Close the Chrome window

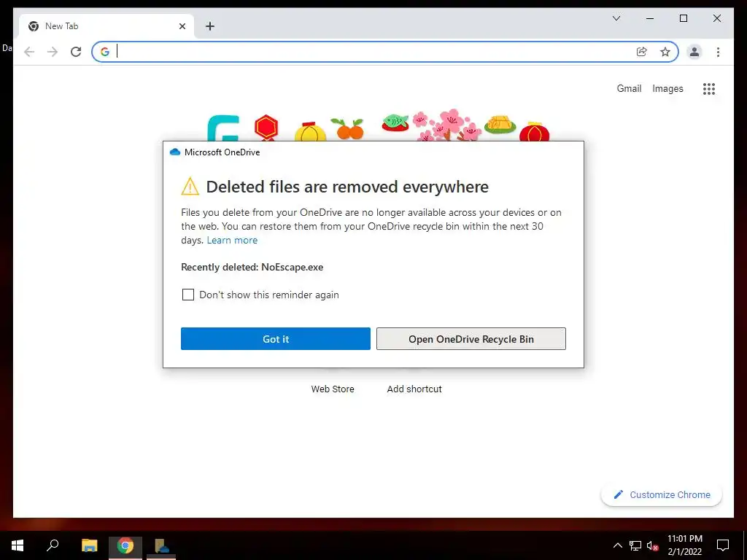[x=716, y=18]
